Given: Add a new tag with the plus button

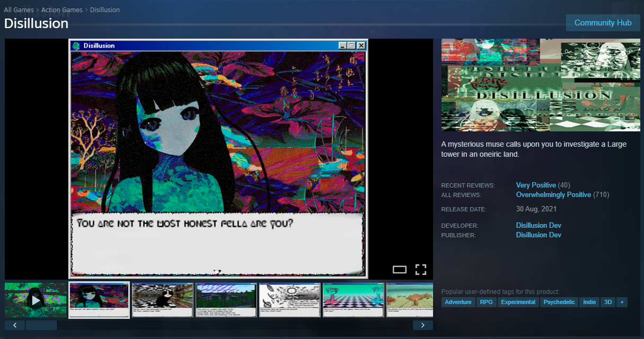Looking at the screenshot, I should click(x=621, y=302).
